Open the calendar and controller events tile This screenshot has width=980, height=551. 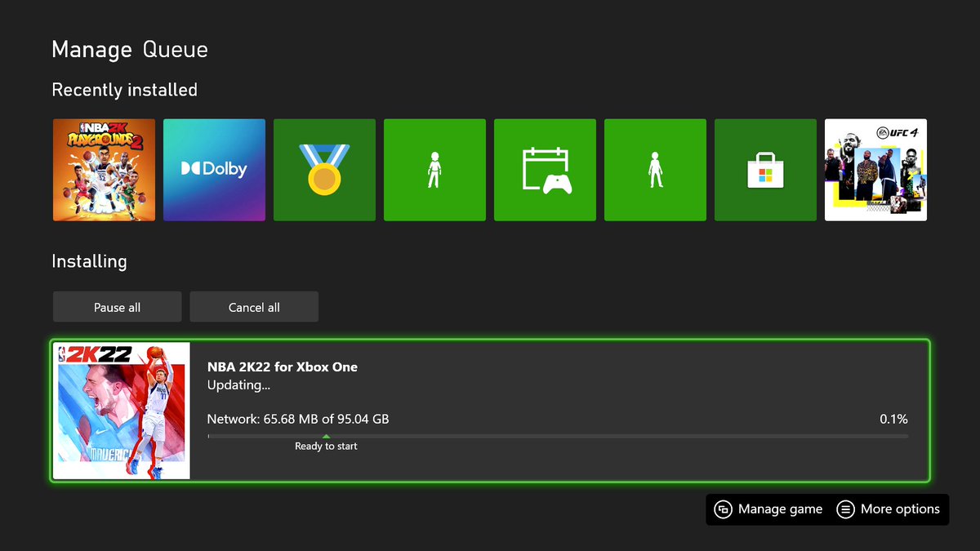545,170
